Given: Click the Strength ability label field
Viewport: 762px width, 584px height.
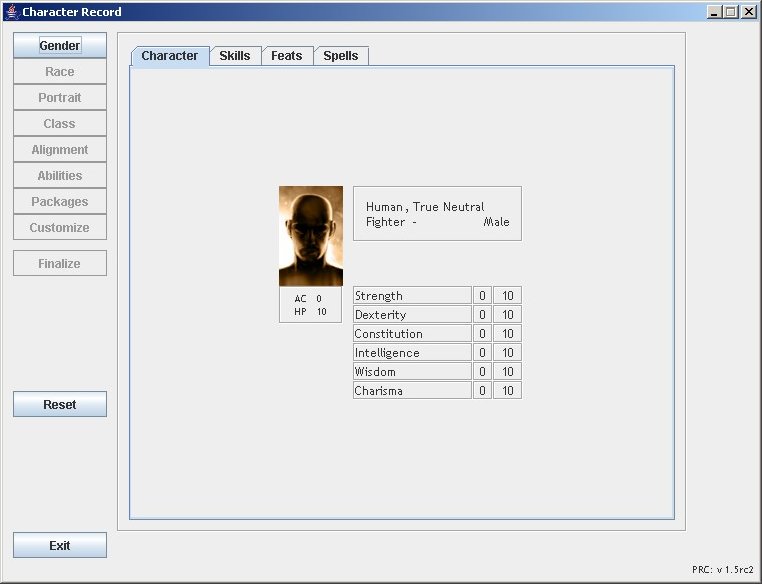Looking at the screenshot, I should click(411, 296).
